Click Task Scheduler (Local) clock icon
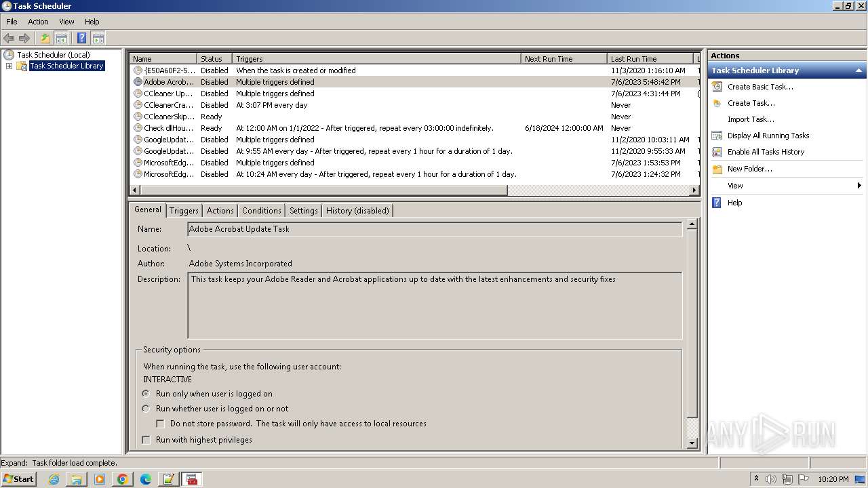This screenshot has width=868, height=488. tap(9, 55)
